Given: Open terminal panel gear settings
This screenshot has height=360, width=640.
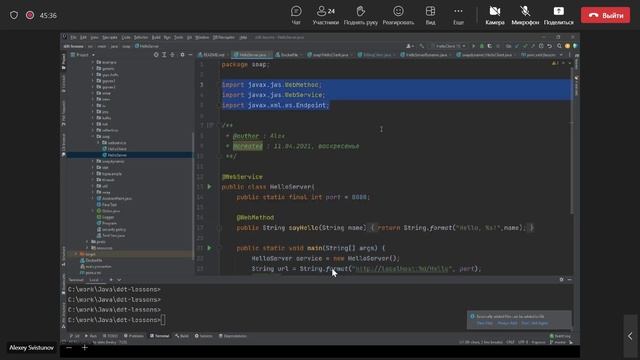Looking at the screenshot, I should [561, 280].
